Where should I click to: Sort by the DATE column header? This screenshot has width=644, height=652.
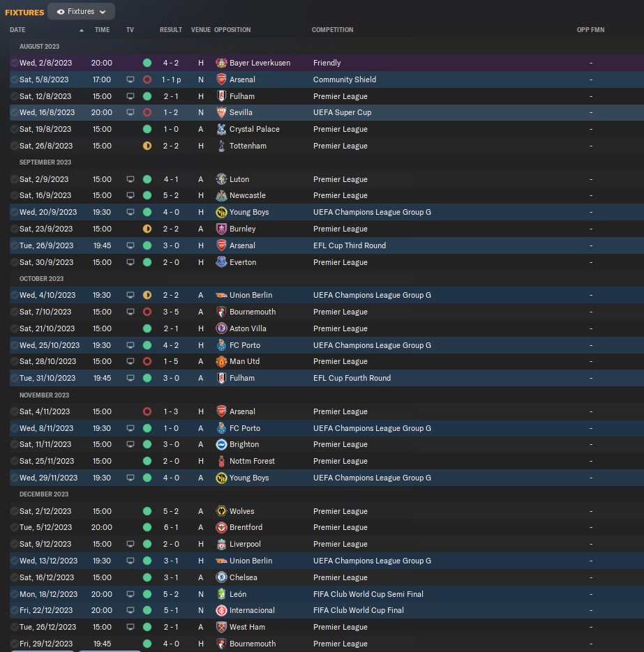[x=17, y=30]
